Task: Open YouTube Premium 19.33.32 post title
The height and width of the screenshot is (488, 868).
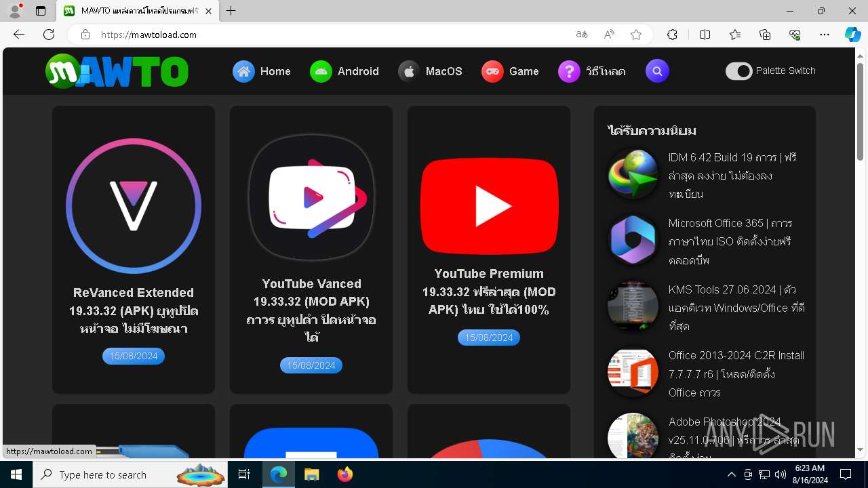Action: pos(489,292)
